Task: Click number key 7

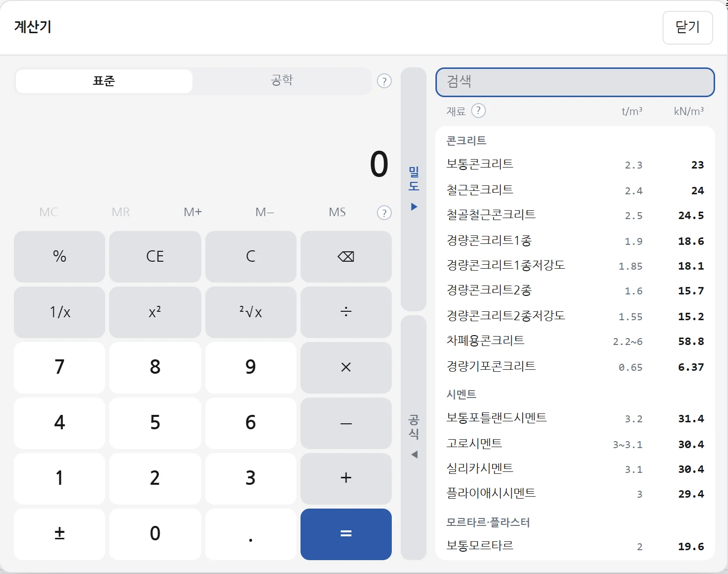Action: (60, 367)
